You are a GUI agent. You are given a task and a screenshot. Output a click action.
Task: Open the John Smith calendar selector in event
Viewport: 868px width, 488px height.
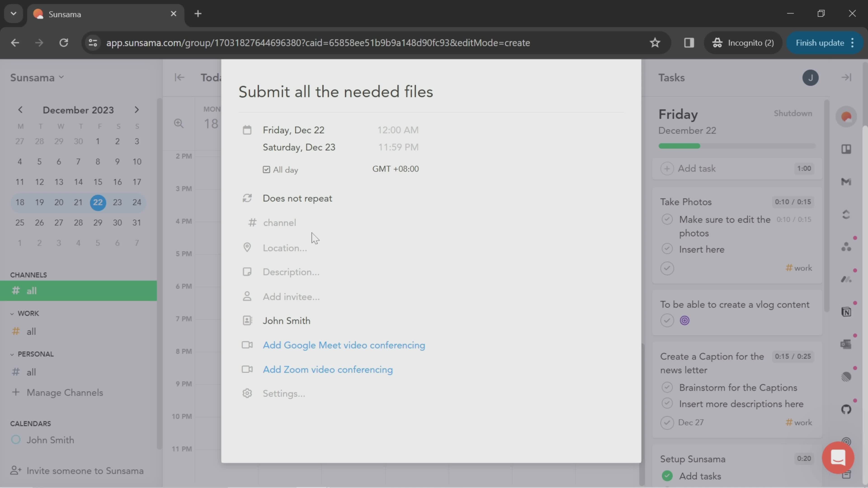click(x=286, y=321)
